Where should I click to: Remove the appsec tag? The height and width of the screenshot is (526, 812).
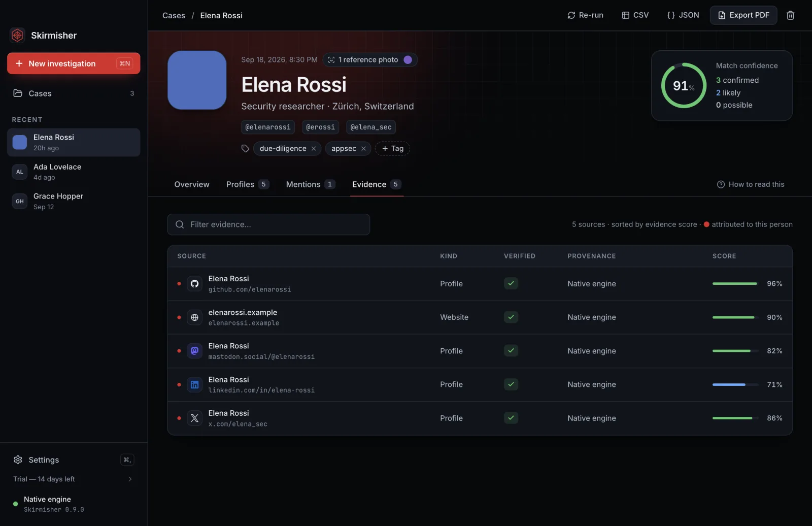click(363, 149)
